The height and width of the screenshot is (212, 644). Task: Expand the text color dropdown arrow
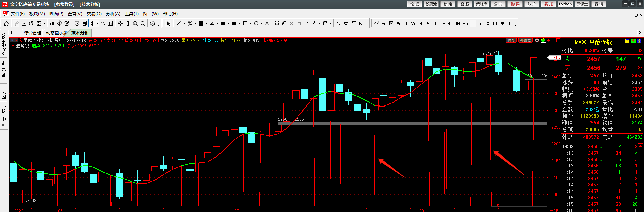pyautogui.click(x=320, y=24)
